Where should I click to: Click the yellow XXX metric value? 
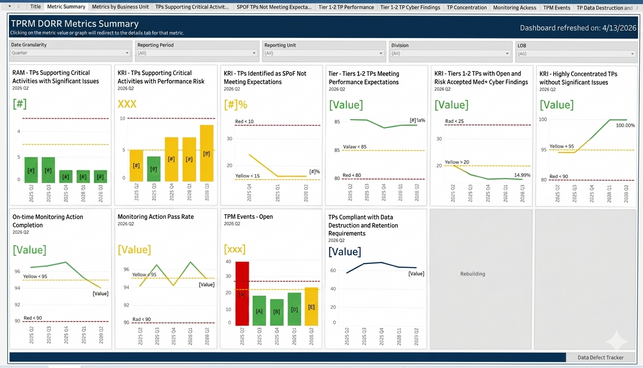pyautogui.click(x=127, y=104)
